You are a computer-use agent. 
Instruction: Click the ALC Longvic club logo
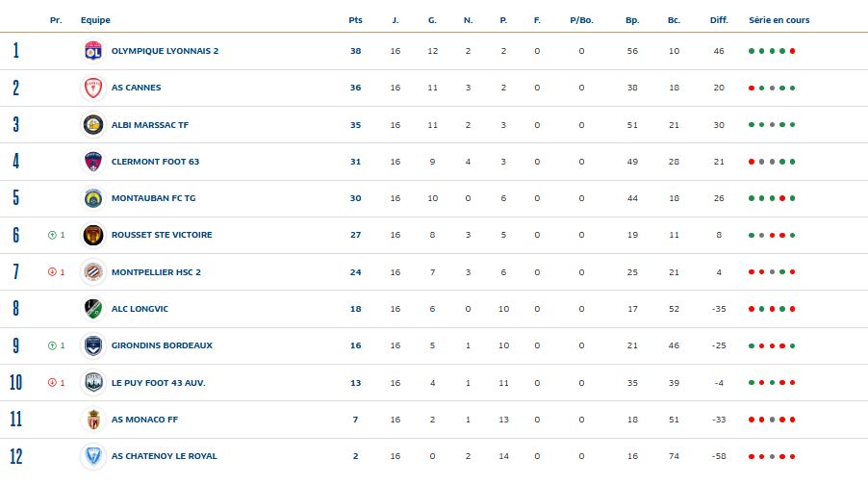coord(93,309)
